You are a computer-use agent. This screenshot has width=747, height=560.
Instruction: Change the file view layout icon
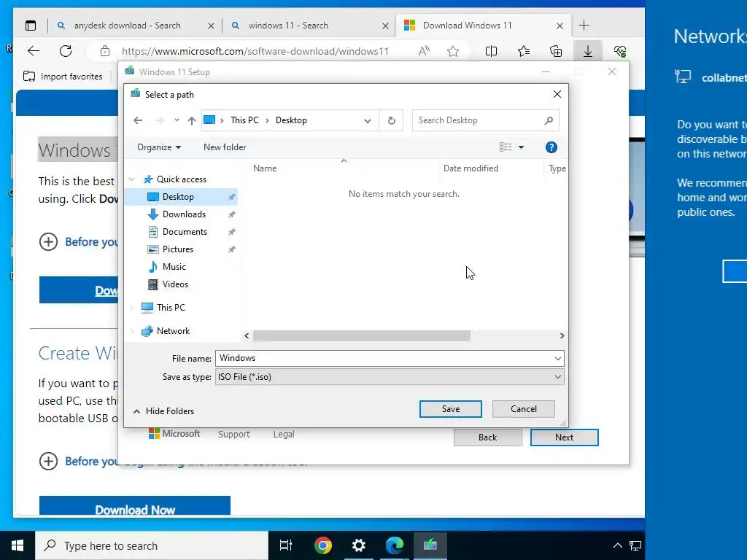coord(506,147)
